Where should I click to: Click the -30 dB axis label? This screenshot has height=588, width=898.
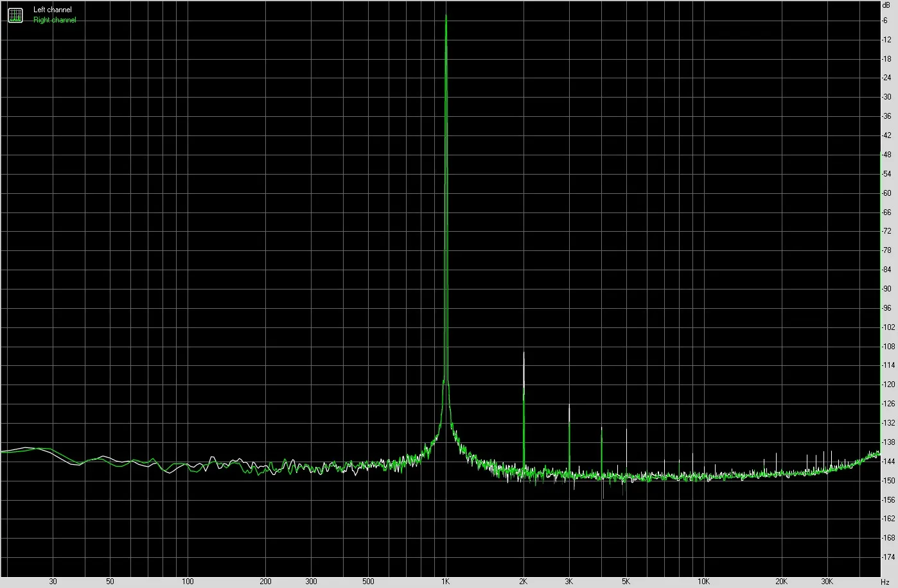pos(886,97)
